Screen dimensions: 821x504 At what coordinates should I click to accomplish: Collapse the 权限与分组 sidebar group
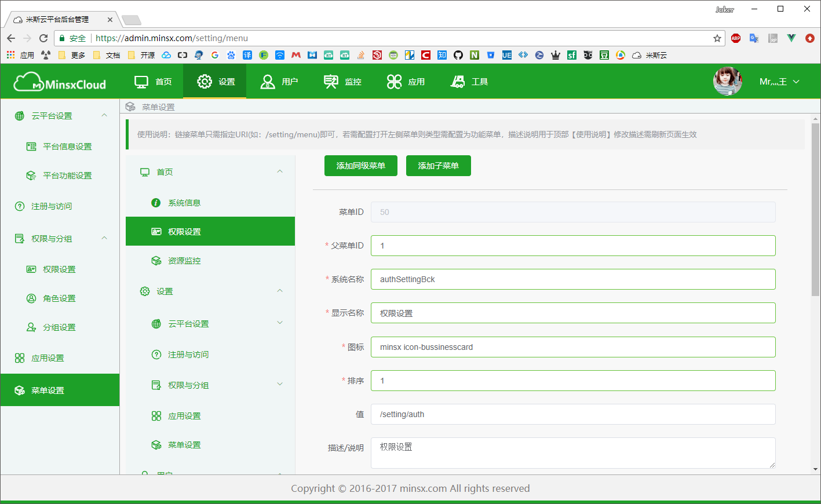tap(104, 238)
